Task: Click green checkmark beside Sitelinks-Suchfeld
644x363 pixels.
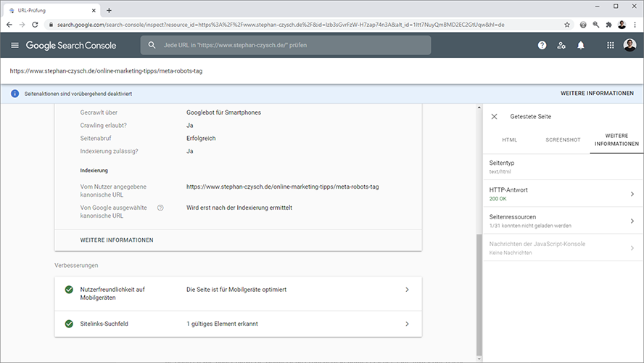Action: coord(69,324)
